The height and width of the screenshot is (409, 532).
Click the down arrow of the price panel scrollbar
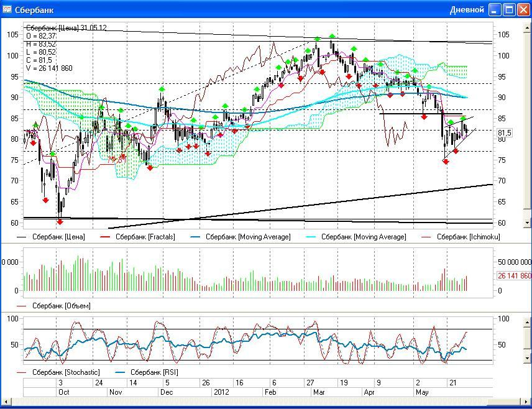[528, 223]
